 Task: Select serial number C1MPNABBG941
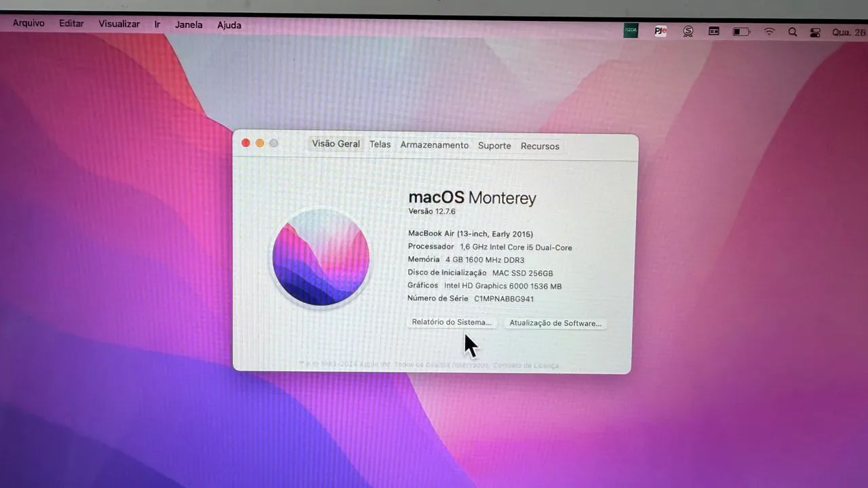coord(504,299)
